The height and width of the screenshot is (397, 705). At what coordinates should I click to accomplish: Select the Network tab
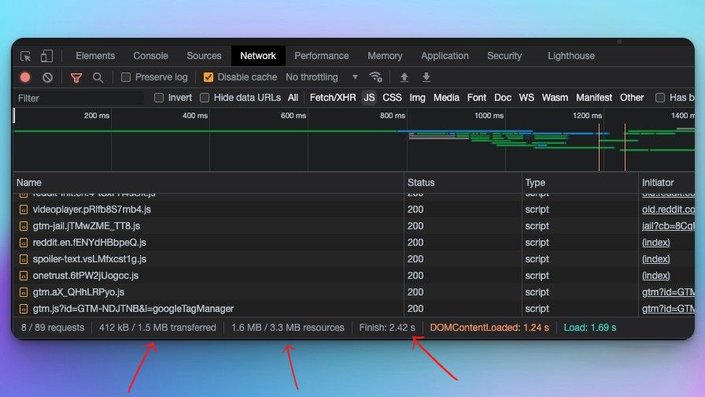[258, 56]
